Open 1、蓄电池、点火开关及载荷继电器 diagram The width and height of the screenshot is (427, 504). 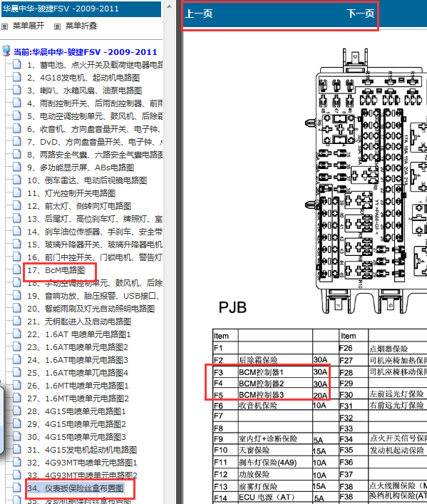tap(95, 65)
